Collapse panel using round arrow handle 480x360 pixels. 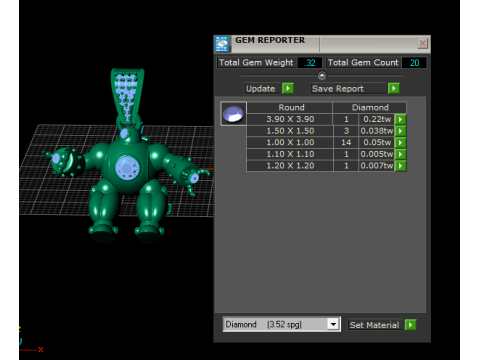click(322, 76)
